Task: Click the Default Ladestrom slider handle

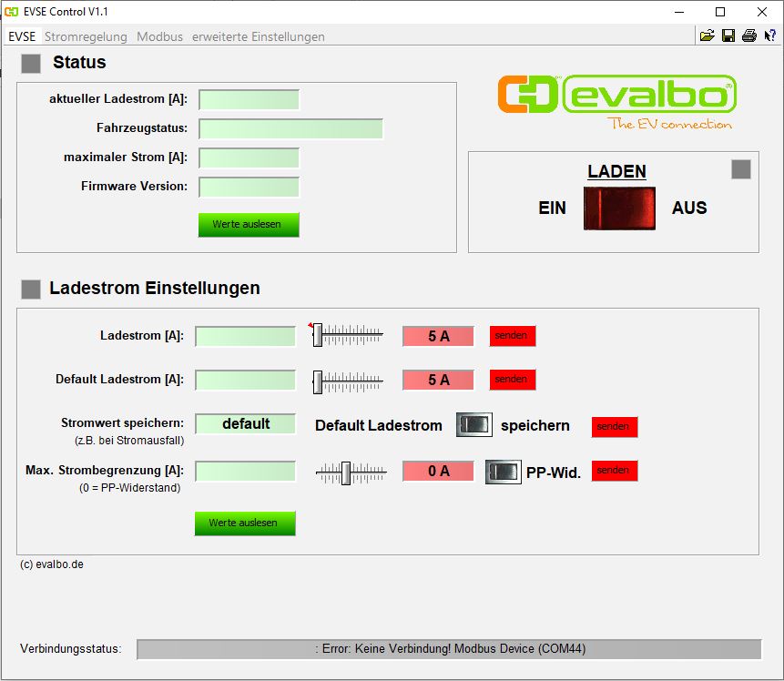Action: coord(318,382)
